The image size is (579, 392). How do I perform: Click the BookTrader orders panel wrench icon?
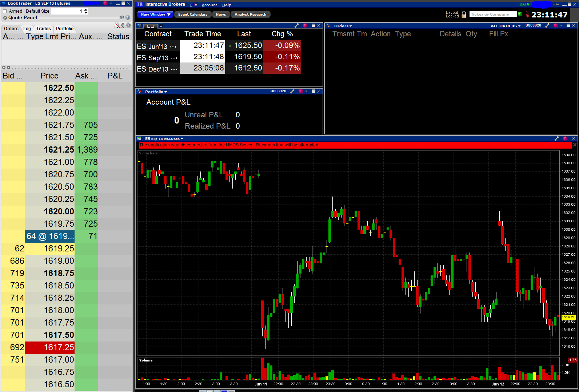point(123,25)
